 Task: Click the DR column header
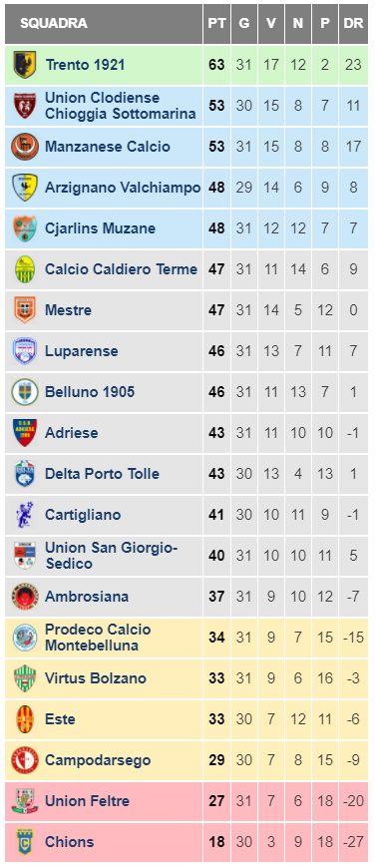click(353, 23)
